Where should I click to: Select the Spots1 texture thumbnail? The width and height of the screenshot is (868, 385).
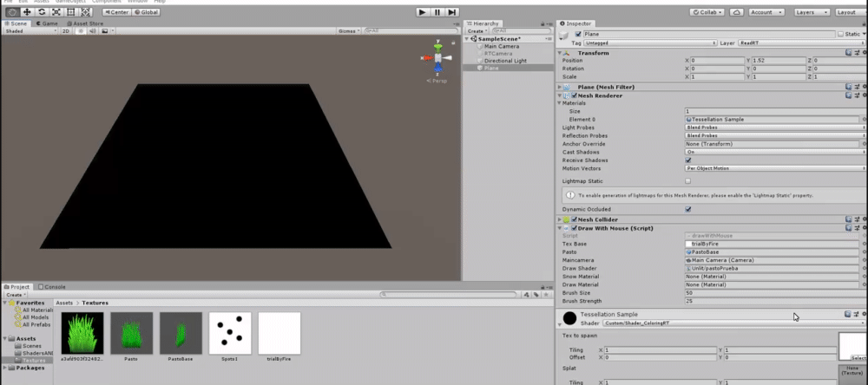click(x=230, y=333)
